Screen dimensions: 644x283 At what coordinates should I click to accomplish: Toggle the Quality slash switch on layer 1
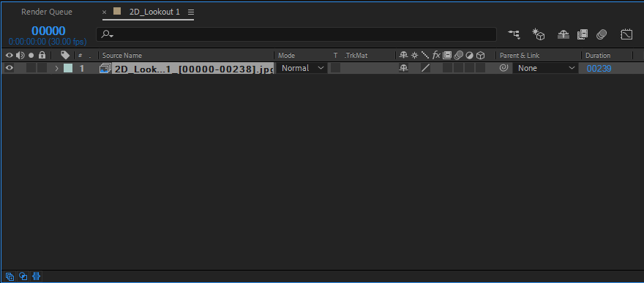point(425,69)
